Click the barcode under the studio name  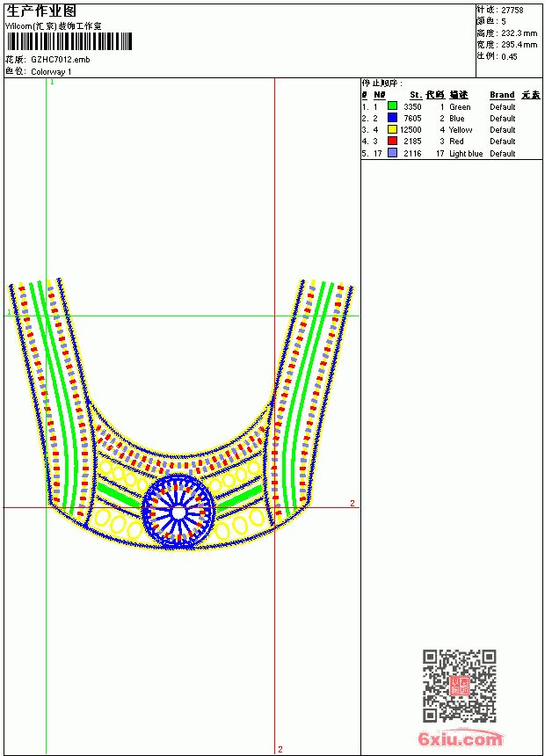[69, 41]
